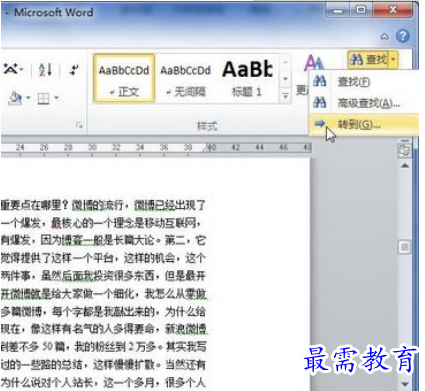Click the Asian layout icon
The height and width of the screenshot is (391, 425).
10,69
